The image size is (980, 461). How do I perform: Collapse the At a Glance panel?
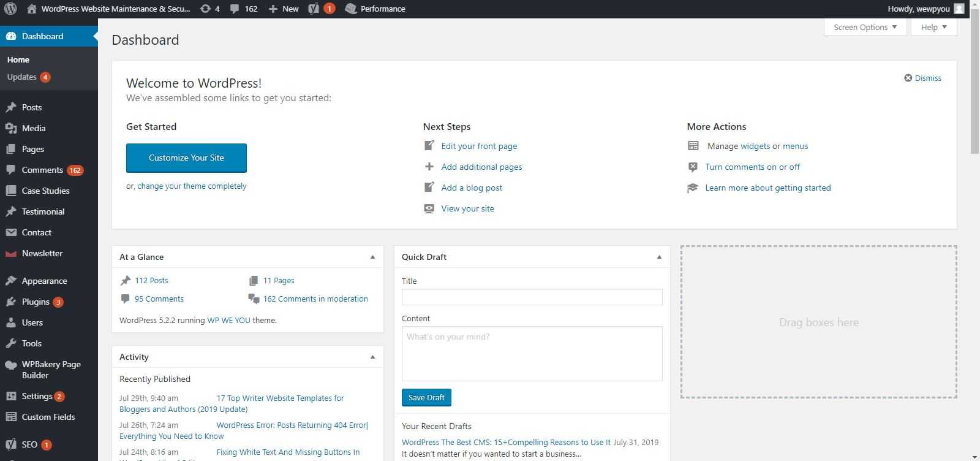(x=372, y=257)
